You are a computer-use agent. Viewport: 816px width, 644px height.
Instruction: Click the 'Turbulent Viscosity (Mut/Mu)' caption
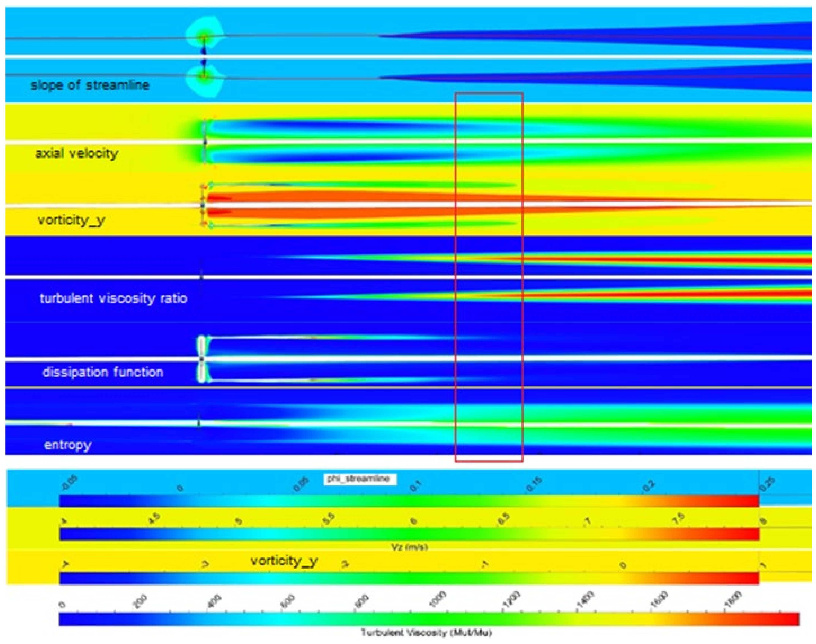point(426,633)
